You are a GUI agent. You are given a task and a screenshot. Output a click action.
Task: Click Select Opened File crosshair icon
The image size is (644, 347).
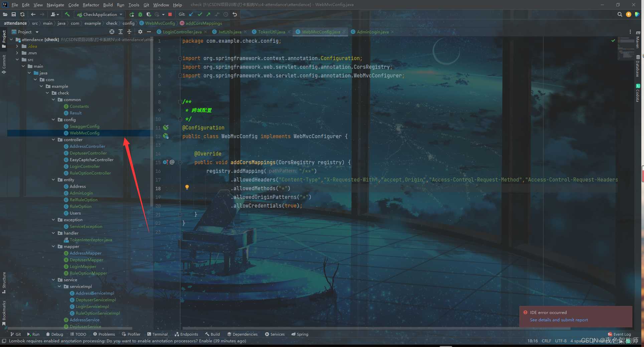112,32
